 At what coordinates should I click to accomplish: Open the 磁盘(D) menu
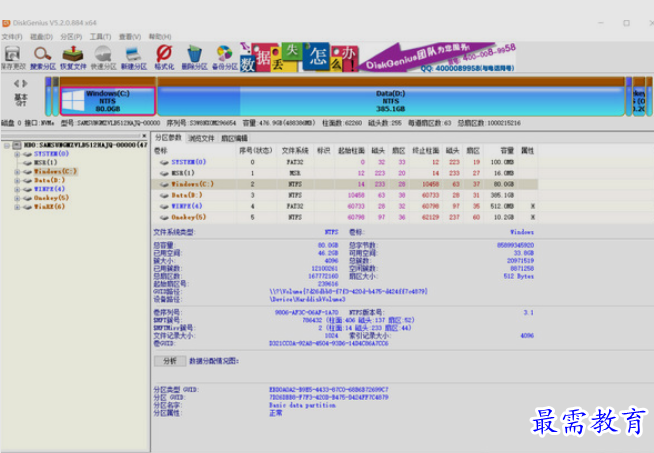[x=41, y=37]
